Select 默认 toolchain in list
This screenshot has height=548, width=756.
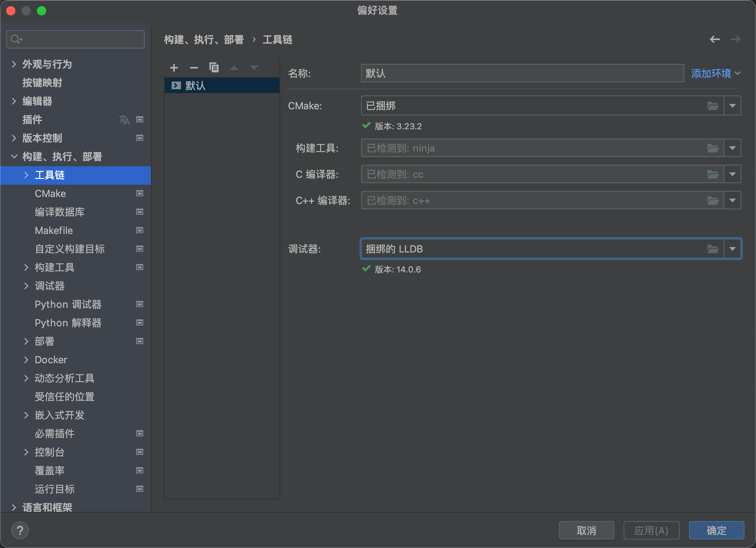(x=222, y=85)
